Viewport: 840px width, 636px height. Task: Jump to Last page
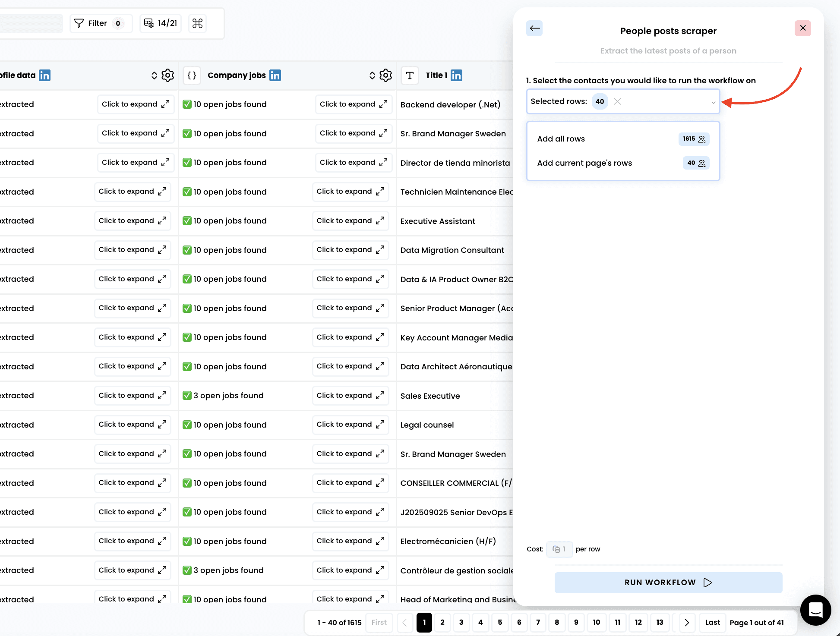pos(712,623)
